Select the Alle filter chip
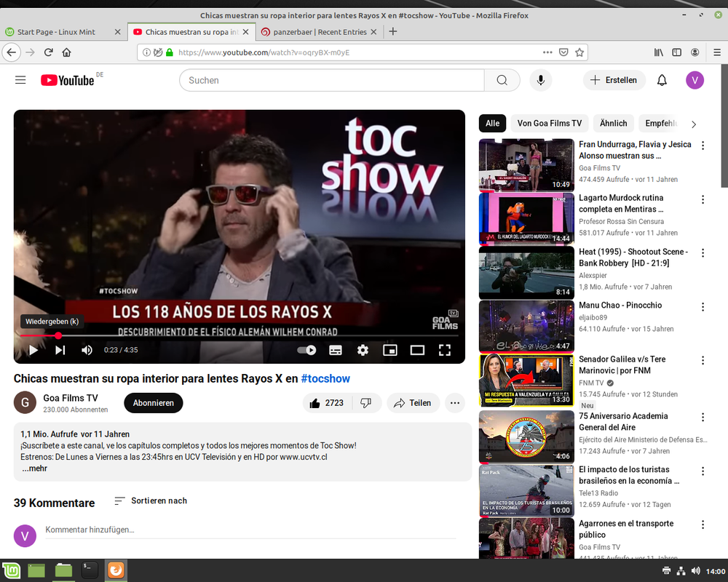The height and width of the screenshot is (582, 728). (x=493, y=124)
